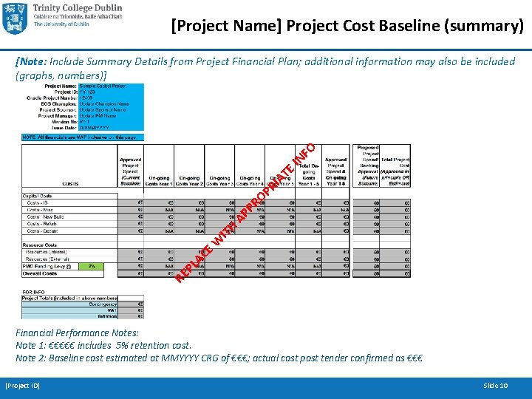Click the 'Capital Costs' section row
Image resolution: width=532 pixels, height=399 pixels.
[x=70, y=196]
